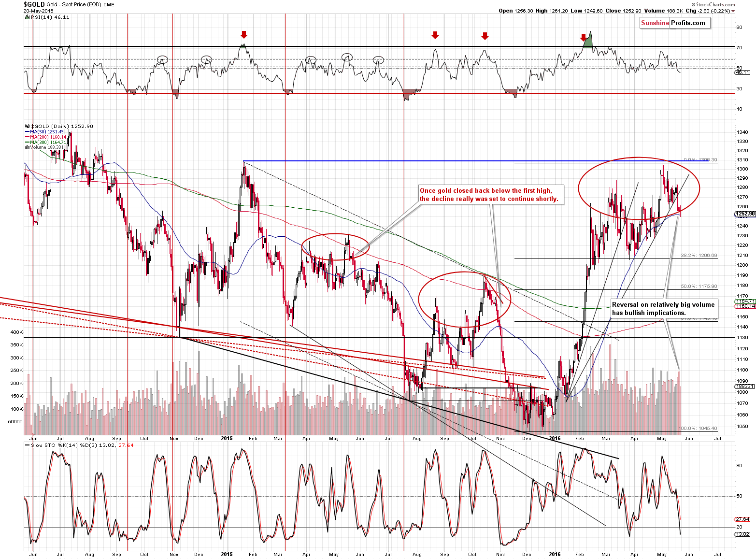Click the candlestick icon beside $GOLD (Daily)
Screen dimensions: 756x559
tap(27, 126)
